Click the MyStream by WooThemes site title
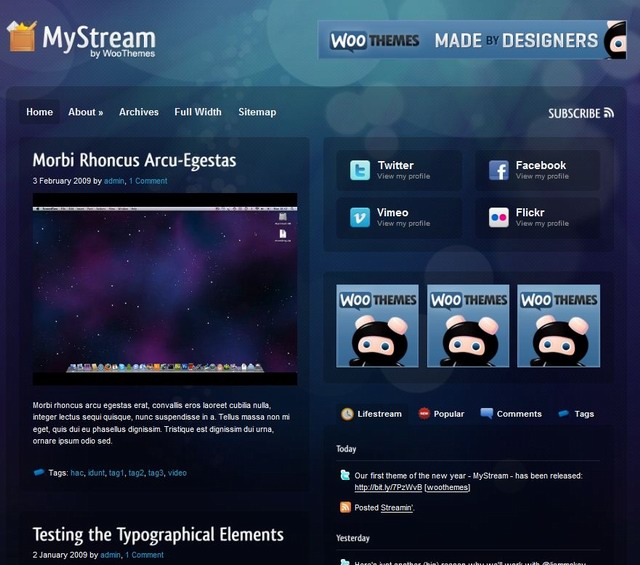This screenshot has height=565, width=640. point(99,41)
